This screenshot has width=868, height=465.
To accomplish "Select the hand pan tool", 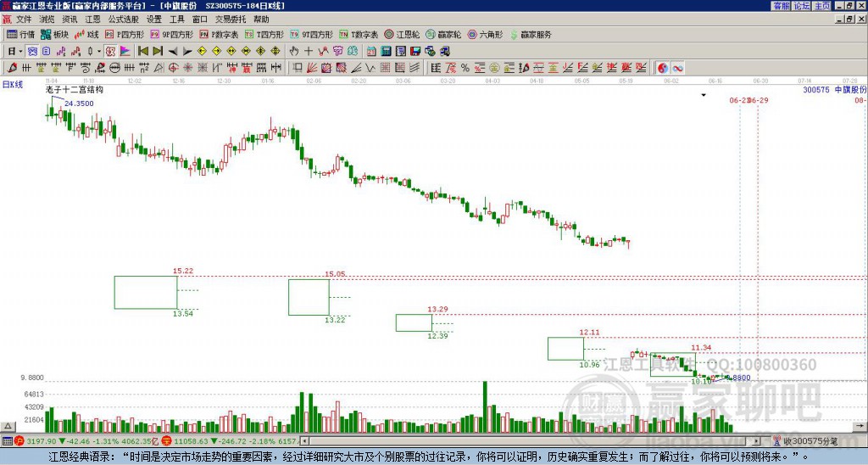I will click(x=294, y=52).
